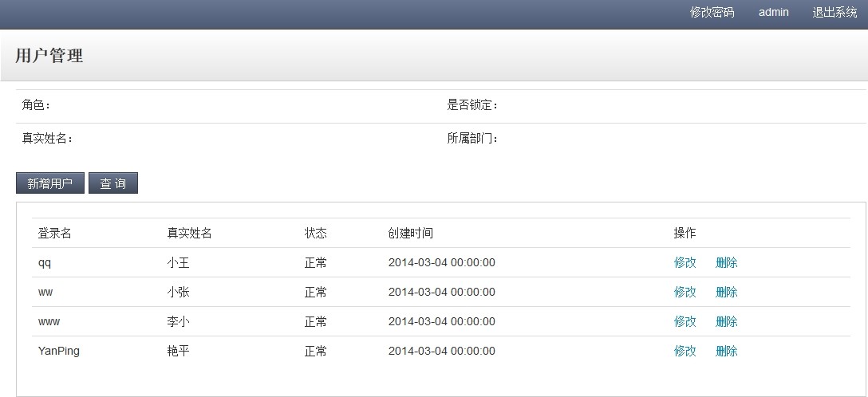This screenshot has height=397, width=868.
Task: Click real name 小张 cell
Action: (178, 292)
